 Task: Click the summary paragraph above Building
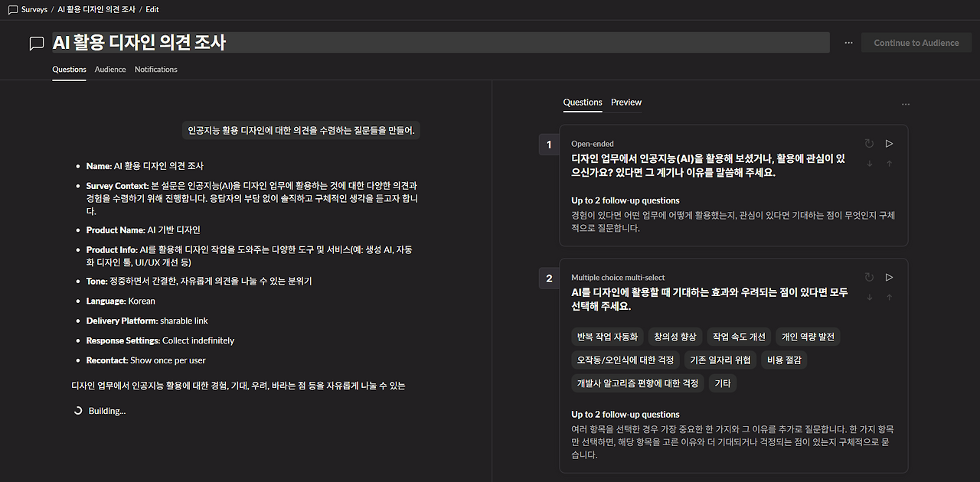(x=238, y=386)
